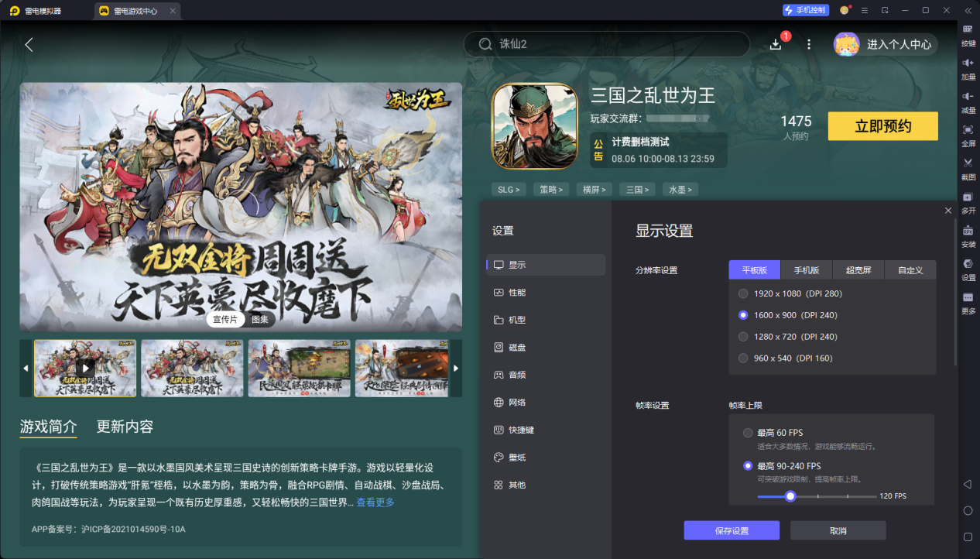
Task: Select the 1920 x 1080 resolution radio
Action: pos(743,293)
